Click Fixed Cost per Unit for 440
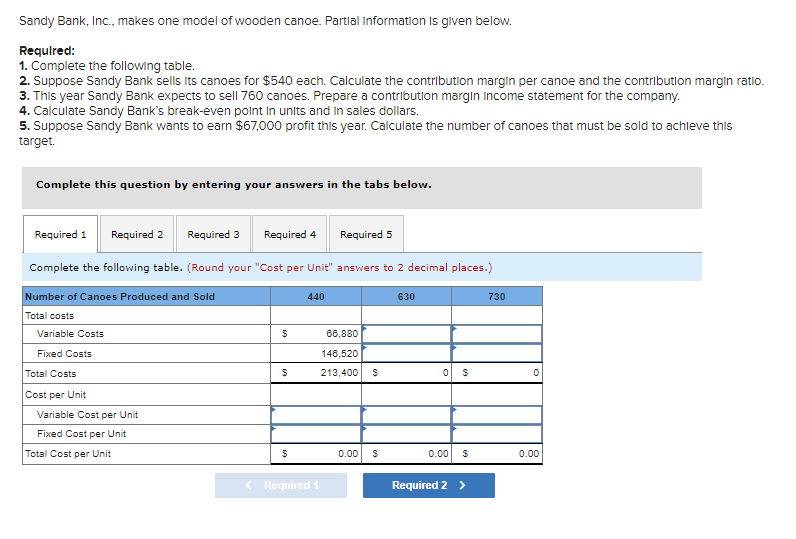Viewport: 796px width, 539px height. click(316, 434)
